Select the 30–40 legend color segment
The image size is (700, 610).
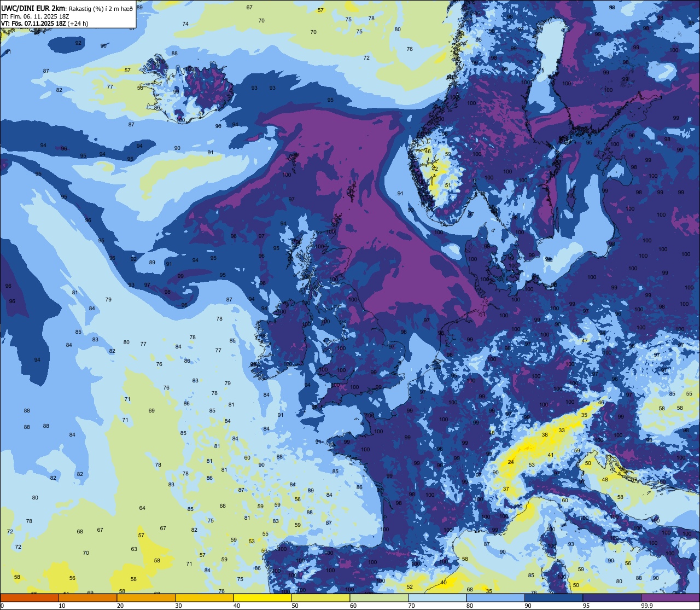click(204, 597)
